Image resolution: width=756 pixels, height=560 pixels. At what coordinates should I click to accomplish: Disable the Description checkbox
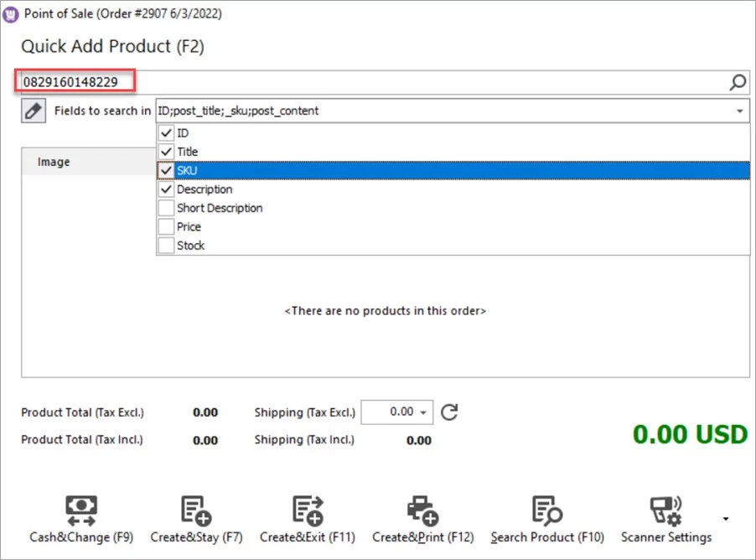pos(167,189)
